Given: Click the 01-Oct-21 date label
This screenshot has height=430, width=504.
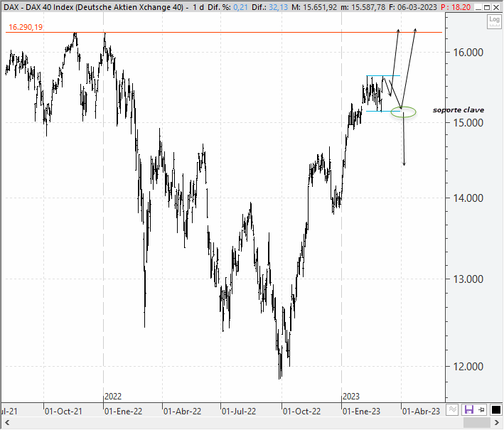Looking at the screenshot, I should coord(63,411).
